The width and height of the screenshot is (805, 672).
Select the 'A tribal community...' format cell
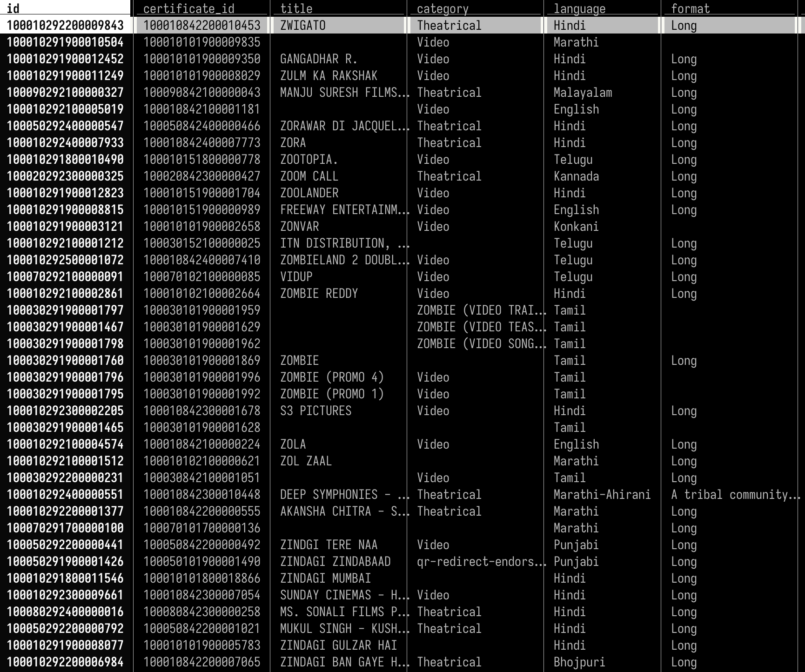734,495
